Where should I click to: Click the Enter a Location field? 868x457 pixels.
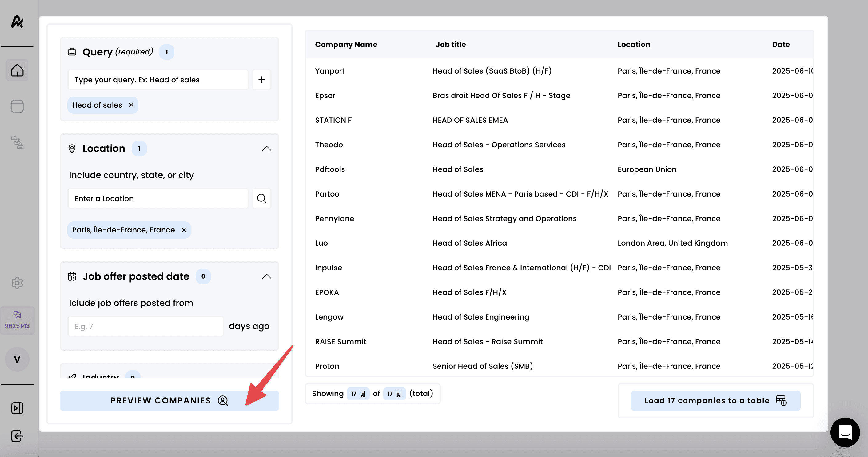click(x=158, y=198)
